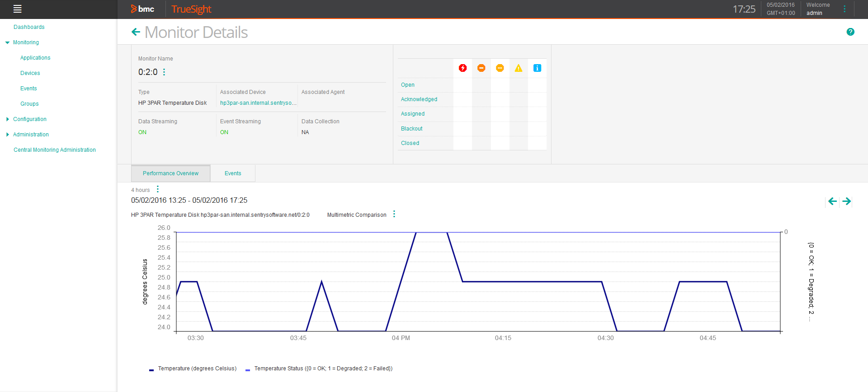The width and height of the screenshot is (868, 392).
Task: Filter events by Acknowledged status
Action: coord(419,99)
